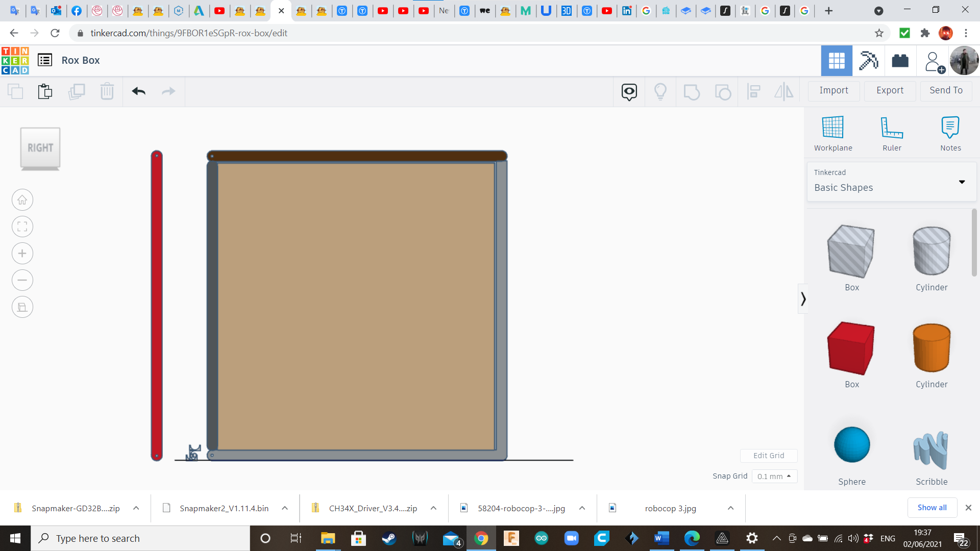
Task: Click the undo arrow
Action: click(x=138, y=91)
